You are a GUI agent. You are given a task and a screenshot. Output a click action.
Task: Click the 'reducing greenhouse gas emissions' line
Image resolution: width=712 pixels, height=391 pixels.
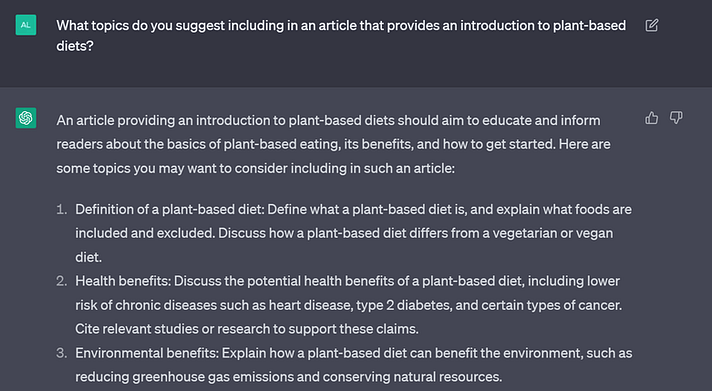pos(289,377)
